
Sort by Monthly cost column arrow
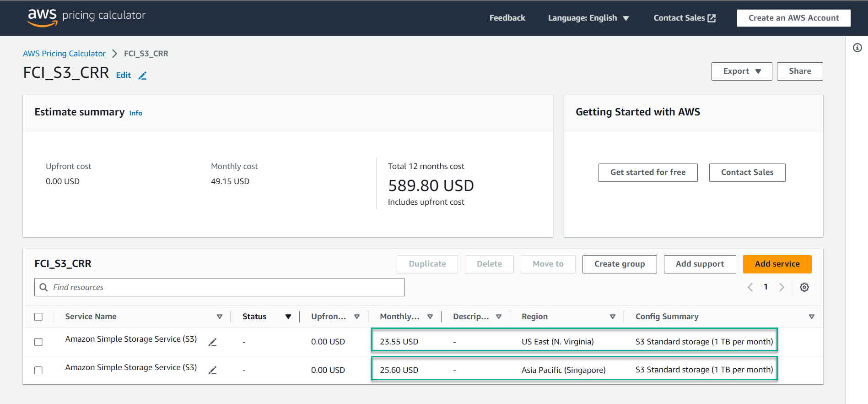pos(430,317)
